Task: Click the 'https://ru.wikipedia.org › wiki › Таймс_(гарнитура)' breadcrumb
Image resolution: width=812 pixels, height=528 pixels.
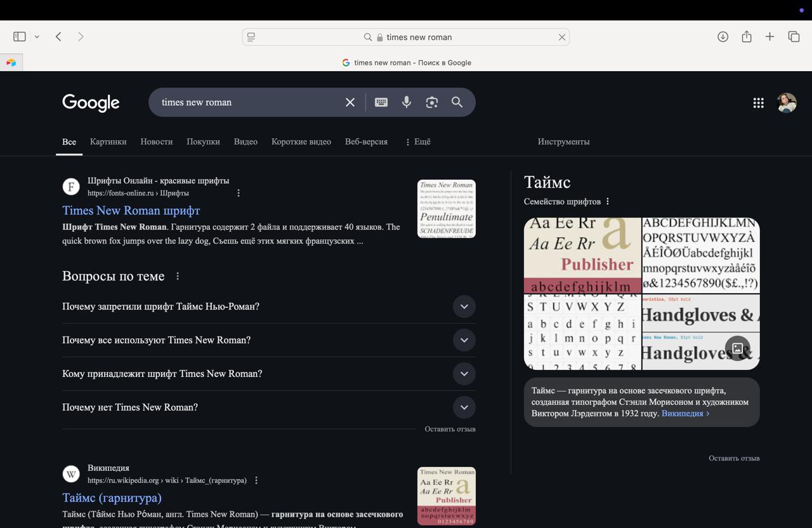Action: pyautogui.click(x=167, y=480)
